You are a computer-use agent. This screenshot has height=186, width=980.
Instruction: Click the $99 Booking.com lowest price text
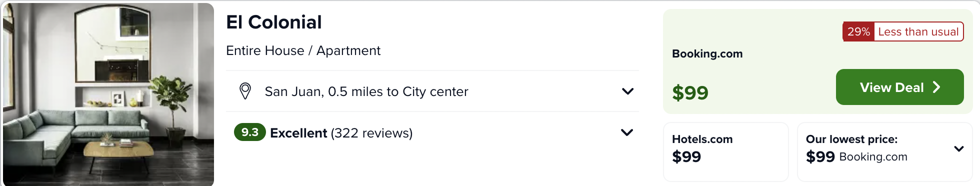coord(856,156)
